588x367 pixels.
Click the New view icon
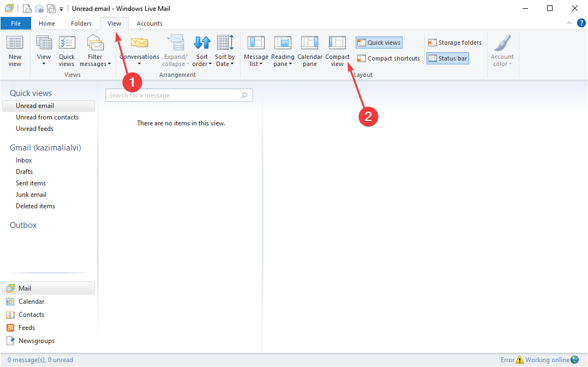[x=15, y=43]
